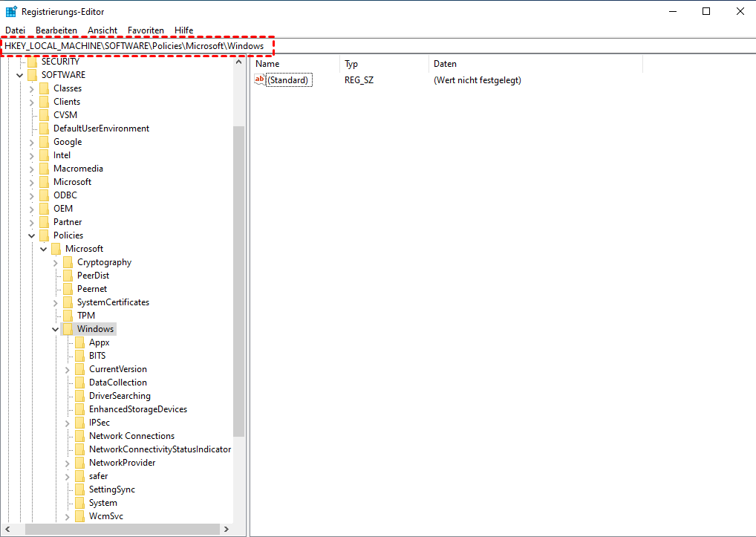Select the (Standard) value name
Screen dimensions: 756x537
(290, 80)
